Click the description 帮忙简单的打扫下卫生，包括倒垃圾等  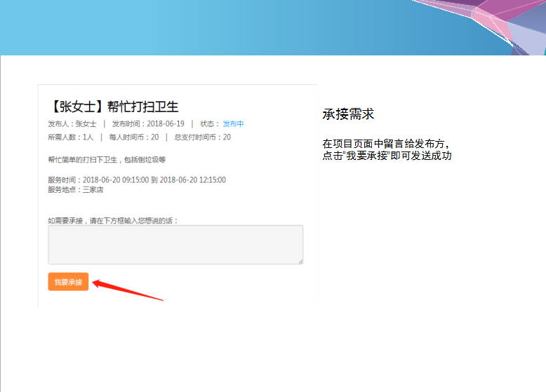pyautogui.click(x=107, y=160)
